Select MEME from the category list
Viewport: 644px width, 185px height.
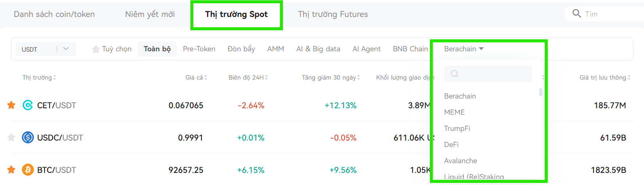point(454,112)
